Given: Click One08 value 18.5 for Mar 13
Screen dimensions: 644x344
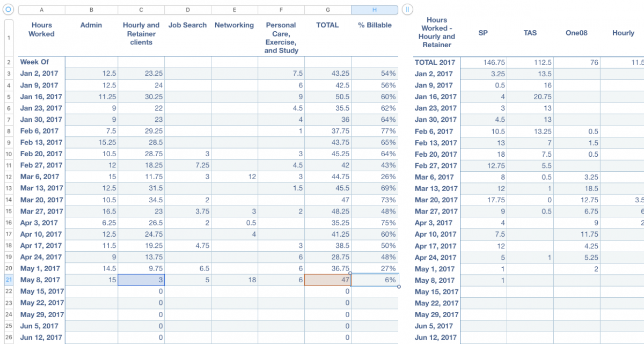Looking at the screenshot, I should (576, 188).
